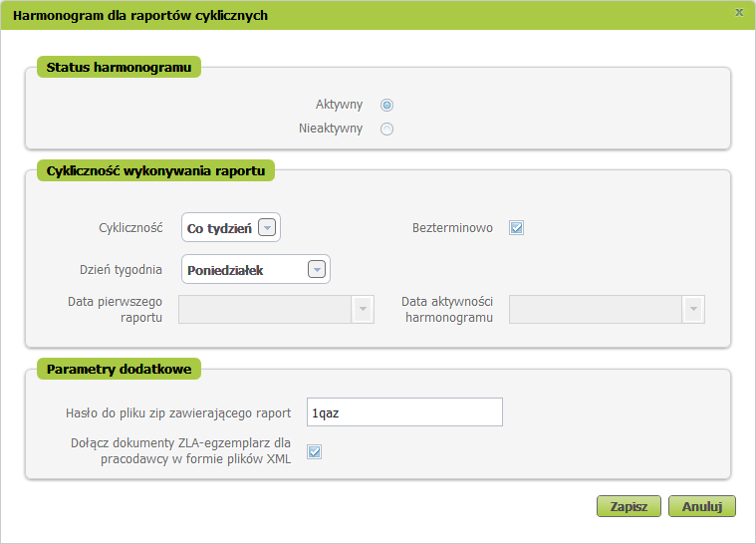Open the Data aktywności harmonogramu calendar arrow
756x544 pixels.
point(694,309)
